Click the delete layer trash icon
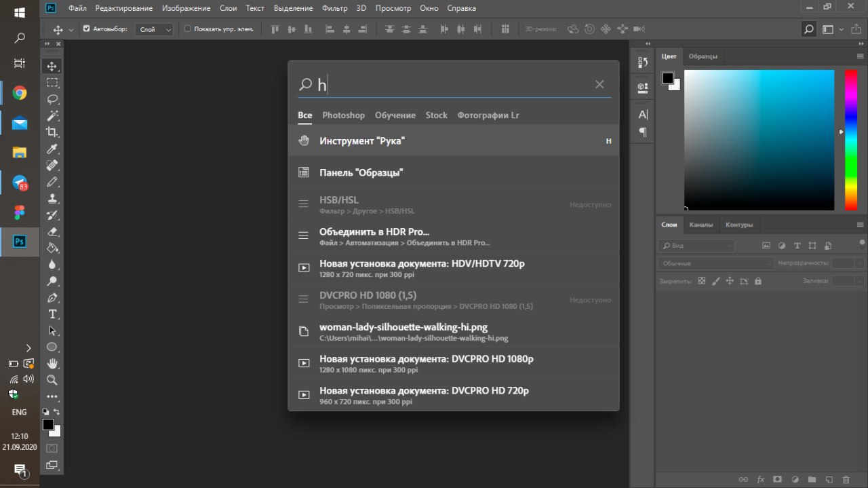This screenshot has width=868, height=488. pos(846,479)
